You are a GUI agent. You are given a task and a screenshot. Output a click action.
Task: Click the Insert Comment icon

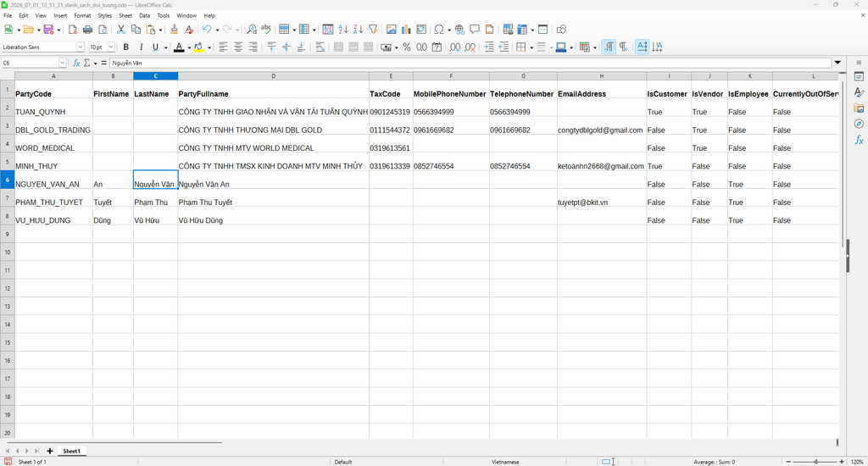475,30
